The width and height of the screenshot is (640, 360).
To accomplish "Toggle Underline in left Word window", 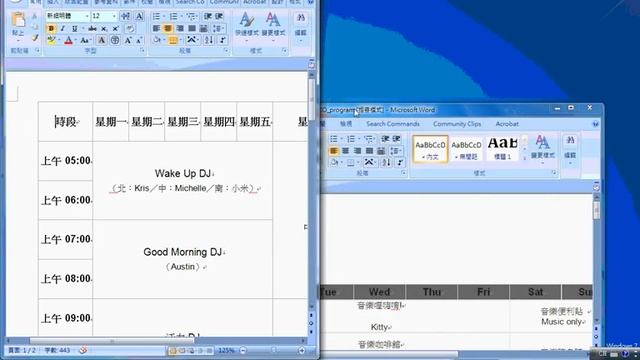I will 74,29.
